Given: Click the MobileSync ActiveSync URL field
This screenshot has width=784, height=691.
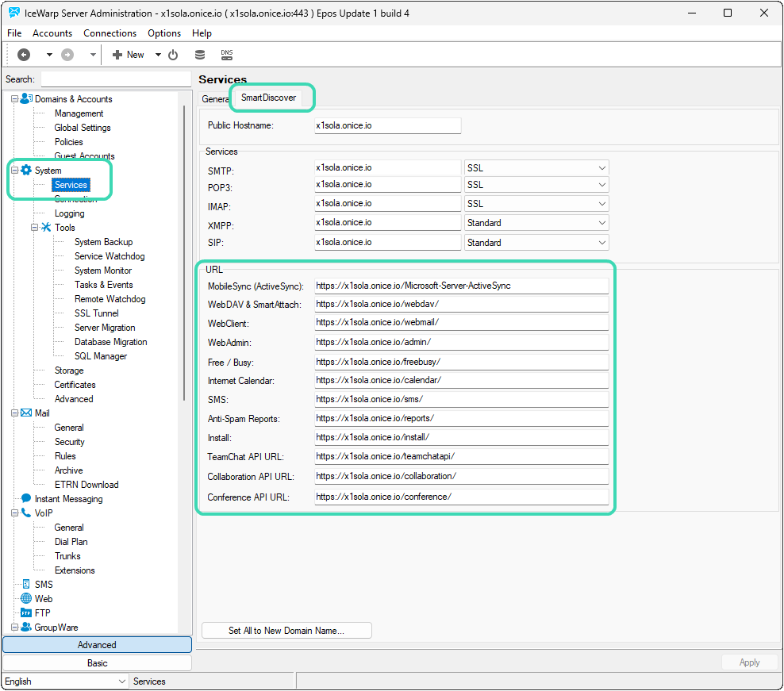Looking at the screenshot, I should pyautogui.click(x=461, y=286).
